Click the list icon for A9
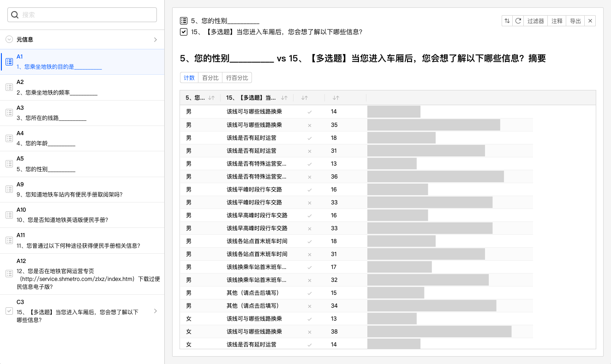This screenshot has height=364, width=611. [x=9, y=189]
